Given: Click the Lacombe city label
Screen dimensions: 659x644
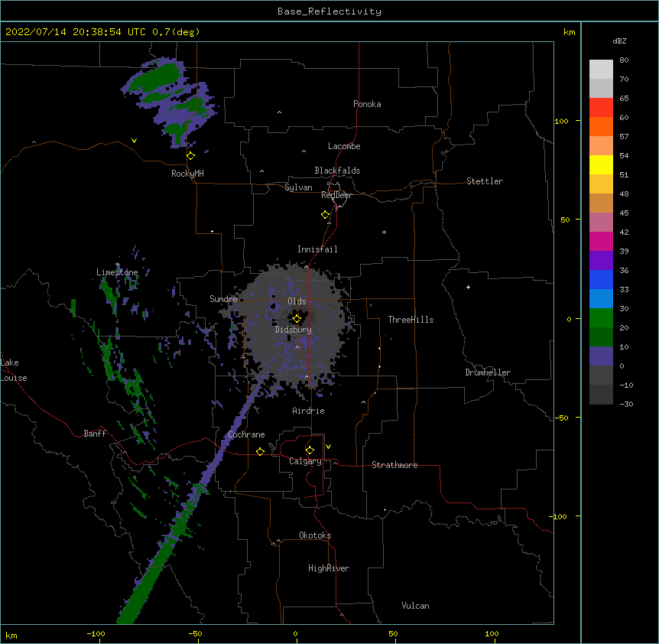Looking at the screenshot, I should click(344, 146).
